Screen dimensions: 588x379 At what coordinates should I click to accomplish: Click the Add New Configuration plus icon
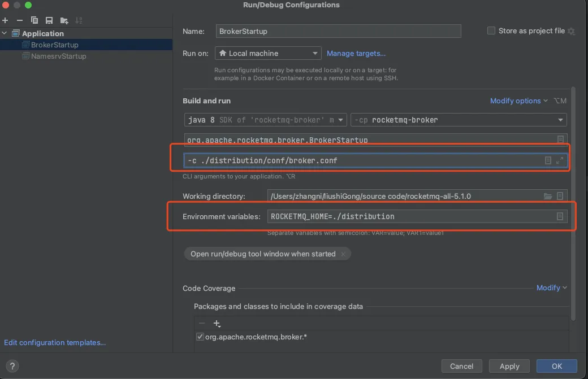(x=6, y=20)
